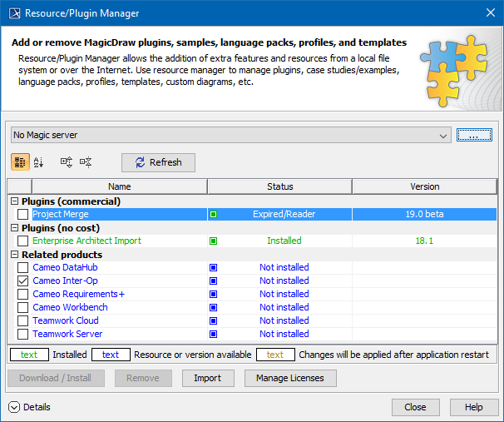Viewport: 504px width, 422px height.
Task: Click the Import button
Action: pos(208,378)
